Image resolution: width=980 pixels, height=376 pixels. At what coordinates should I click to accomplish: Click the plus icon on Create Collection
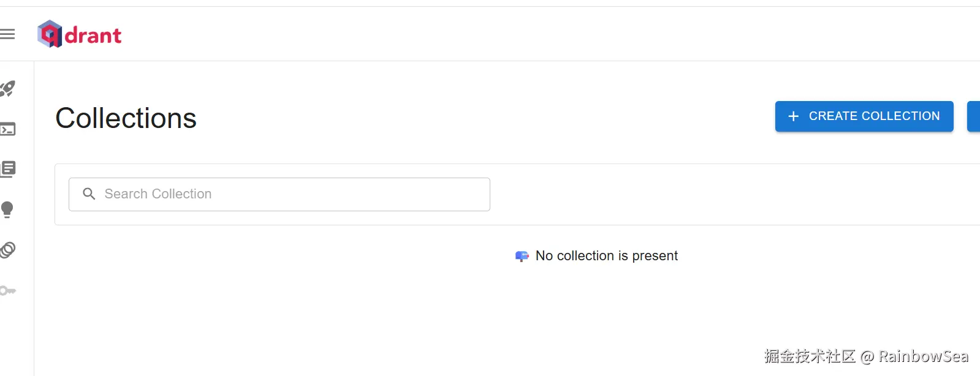[793, 116]
